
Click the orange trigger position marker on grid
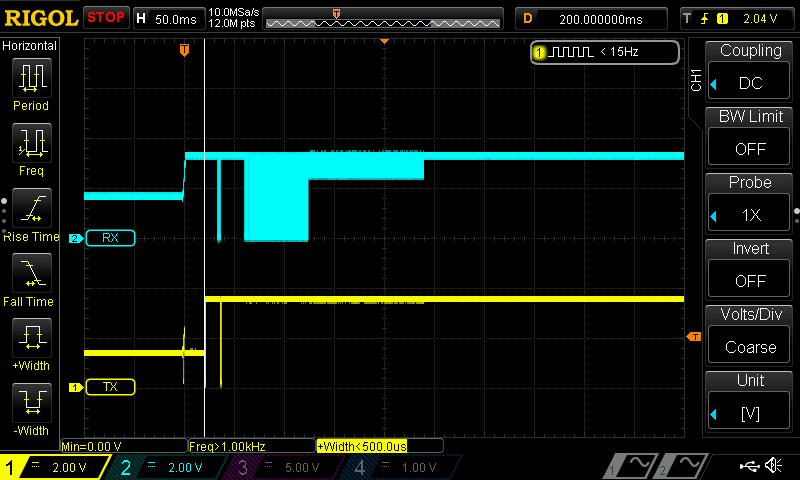tap(184, 49)
